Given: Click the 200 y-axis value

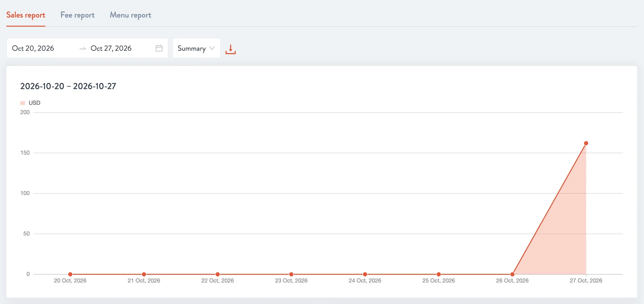Looking at the screenshot, I should 25,112.
